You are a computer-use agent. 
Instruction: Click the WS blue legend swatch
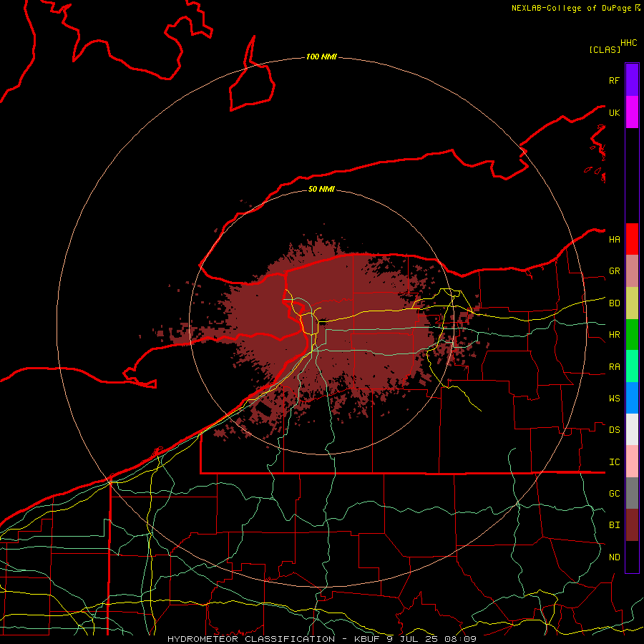pyautogui.click(x=632, y=398)
